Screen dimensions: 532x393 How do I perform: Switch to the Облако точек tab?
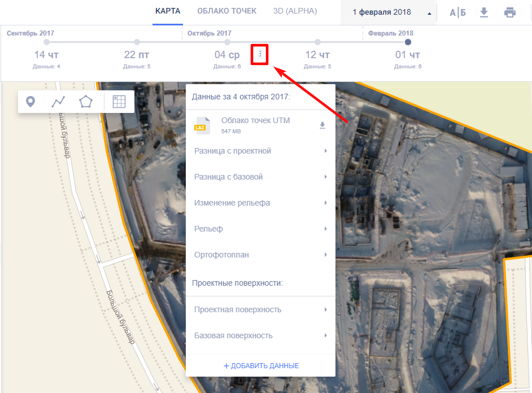226,11
